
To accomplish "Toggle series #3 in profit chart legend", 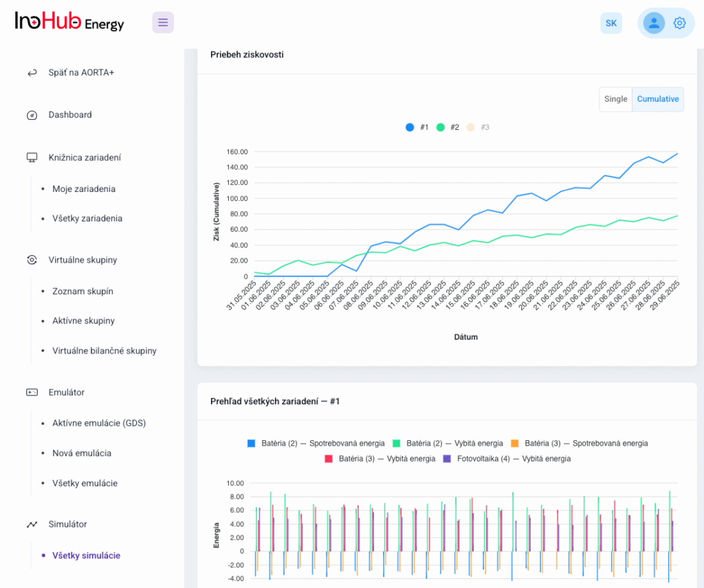I will coord(478,127).
